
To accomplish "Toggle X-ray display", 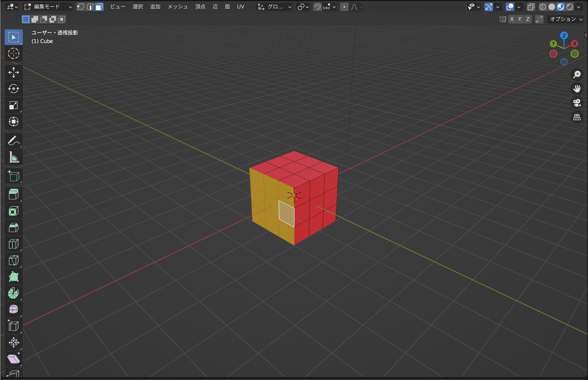I will tap(531, 7).
